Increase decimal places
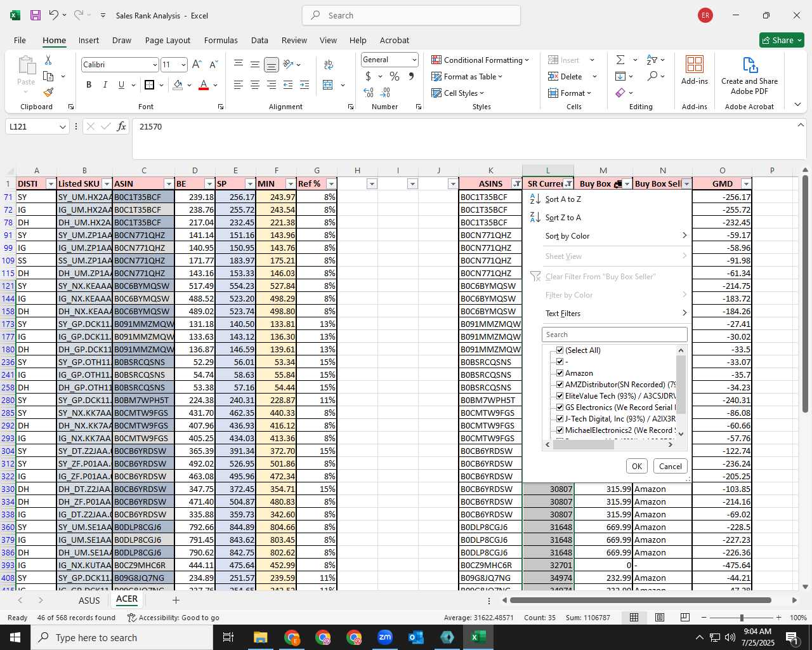 tap(369, 93)
